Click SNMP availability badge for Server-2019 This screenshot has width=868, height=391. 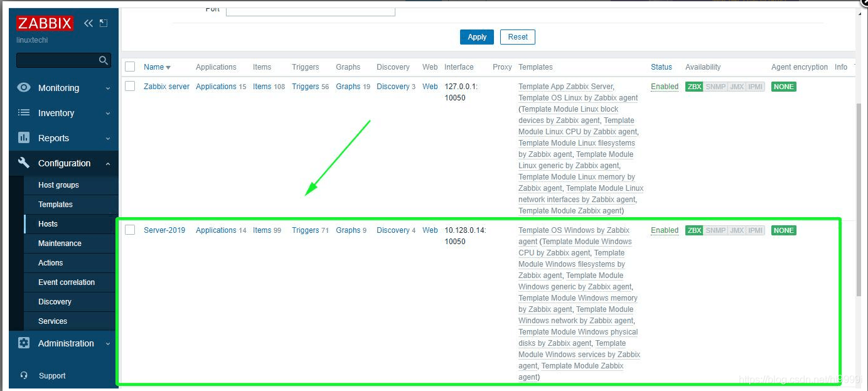point(715,230)
